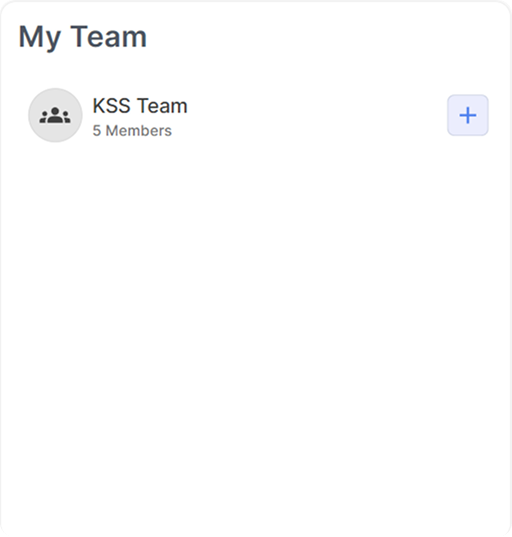Viewport: 512px width, 537px height.
Task: View members via the 5 Members text
Action: (x=132, y=131)
